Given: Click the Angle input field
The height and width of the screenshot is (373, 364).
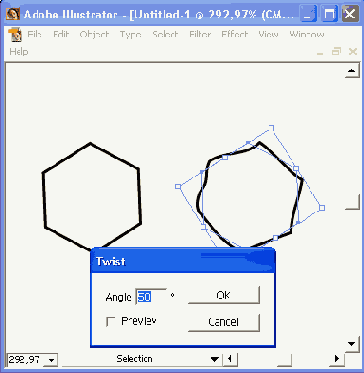Looking at the screenshot, I should coord(151,296).
